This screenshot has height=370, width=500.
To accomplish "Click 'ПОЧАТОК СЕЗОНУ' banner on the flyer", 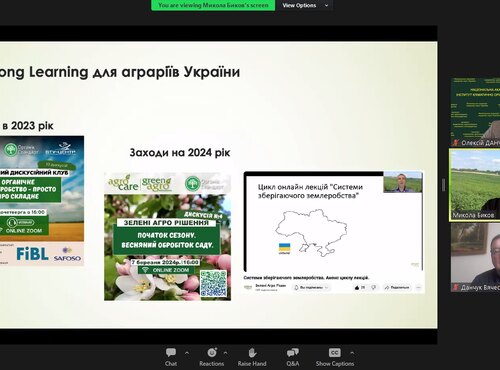I will pyautogui.click(x=167, y=240).
